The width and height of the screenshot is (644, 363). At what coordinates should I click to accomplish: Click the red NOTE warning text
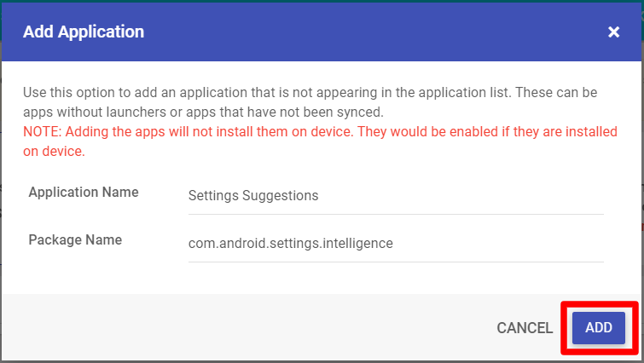coord(321,141)
